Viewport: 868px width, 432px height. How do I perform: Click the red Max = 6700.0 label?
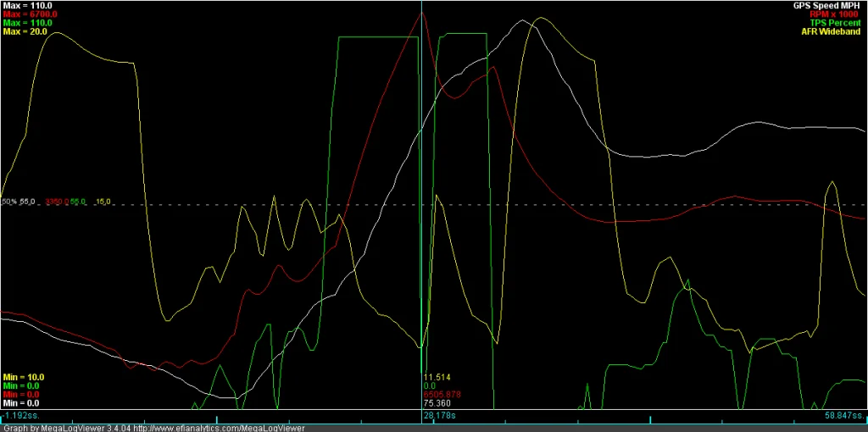[30, 14]
